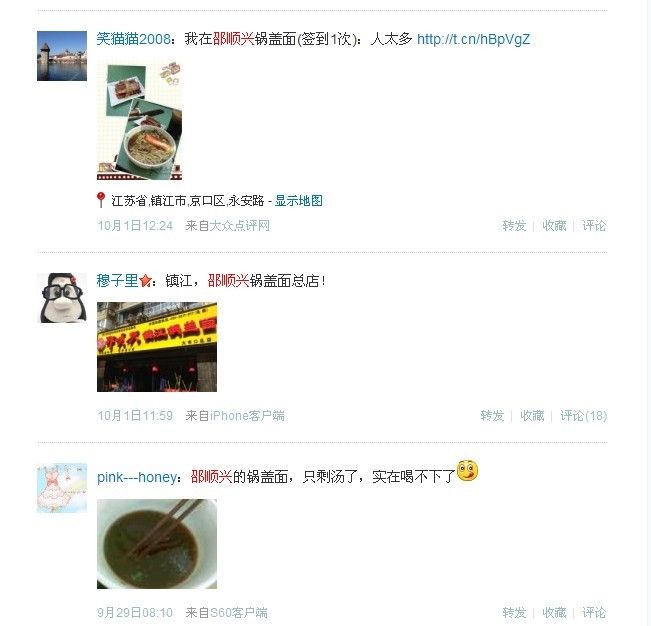This screenshot has height=626, width=651.
Task: Open pink---honey's pink dress avatar
Action: 62,488
